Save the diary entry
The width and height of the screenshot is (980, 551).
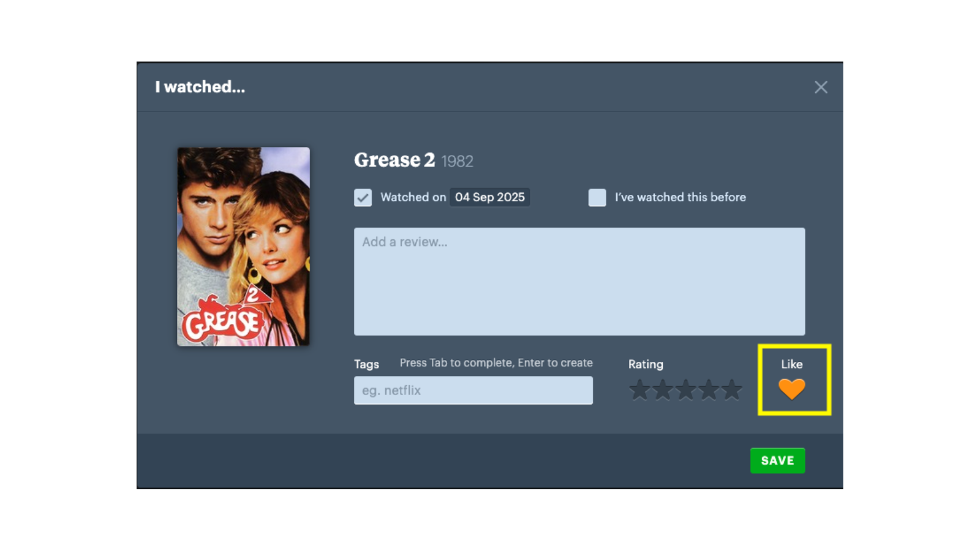point(777,460)
